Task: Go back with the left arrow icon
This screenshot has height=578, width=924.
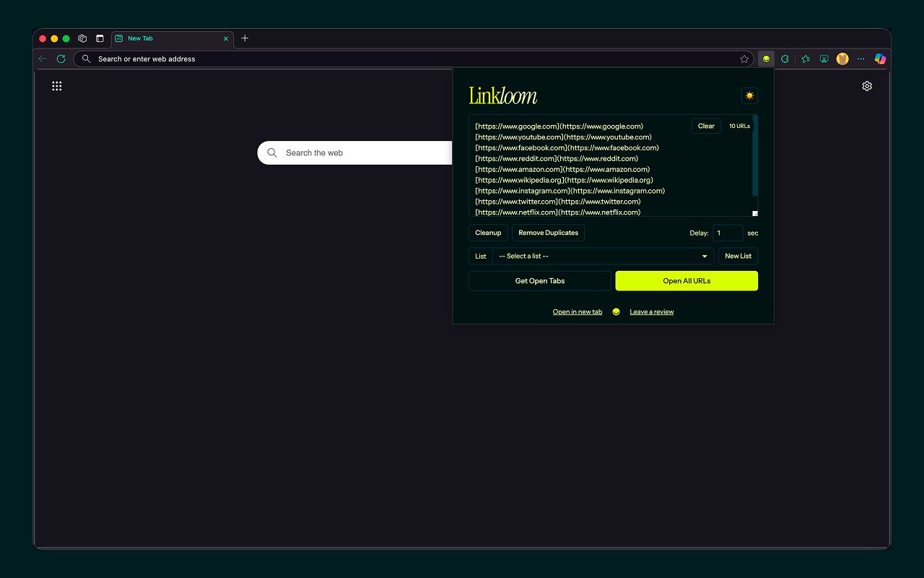Action: [43, 59]
